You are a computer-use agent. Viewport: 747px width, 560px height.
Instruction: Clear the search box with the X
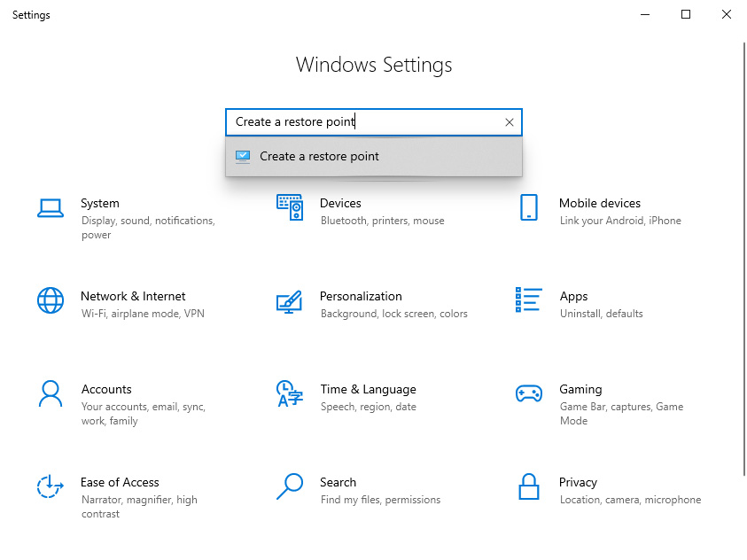coord(510,122)
